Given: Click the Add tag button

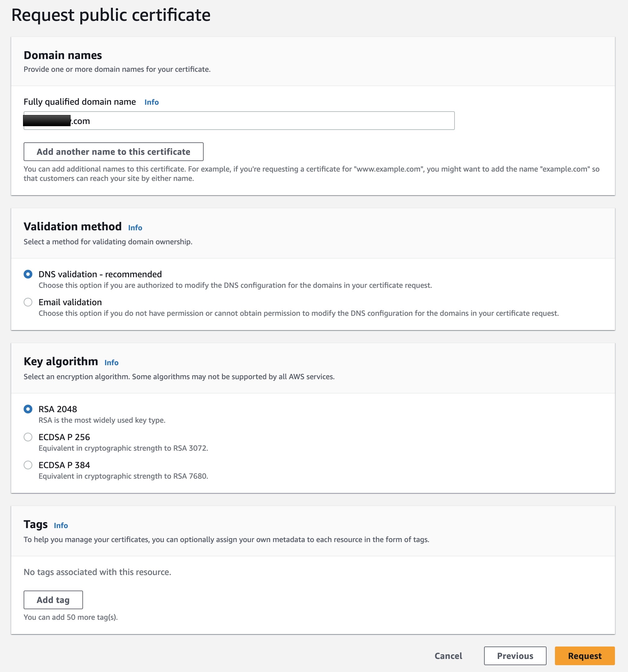Looking at the screenshot, I should [x=53, y=600].
